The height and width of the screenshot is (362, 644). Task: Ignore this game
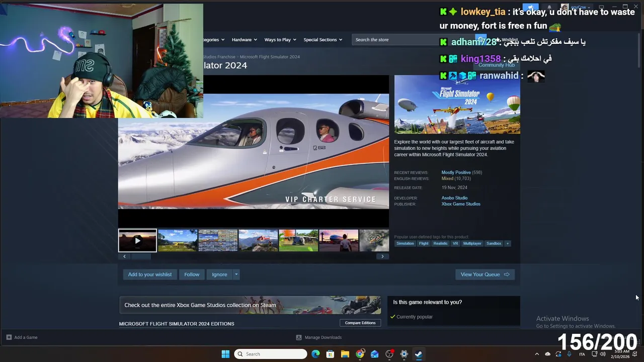[219, 275]
